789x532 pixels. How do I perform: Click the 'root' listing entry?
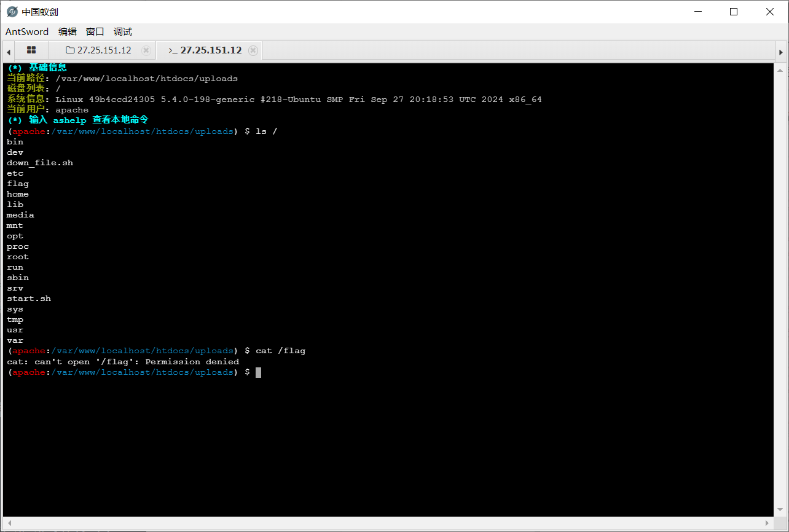[x=18, y=257]
